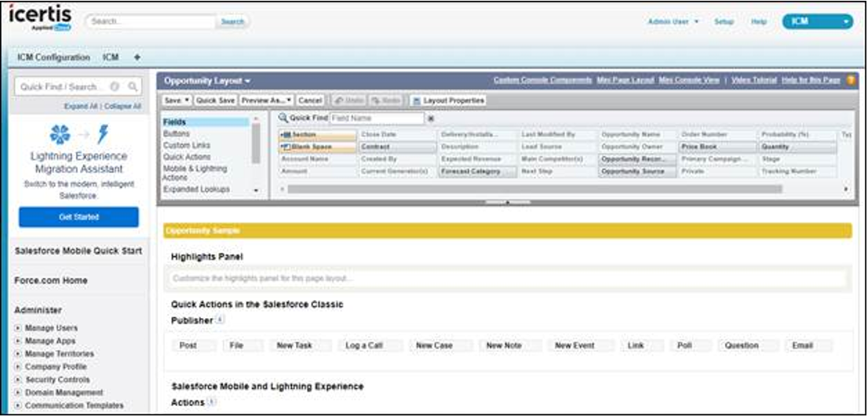
Task: Click the orange help icon in layout header
Action: point(851,80)
